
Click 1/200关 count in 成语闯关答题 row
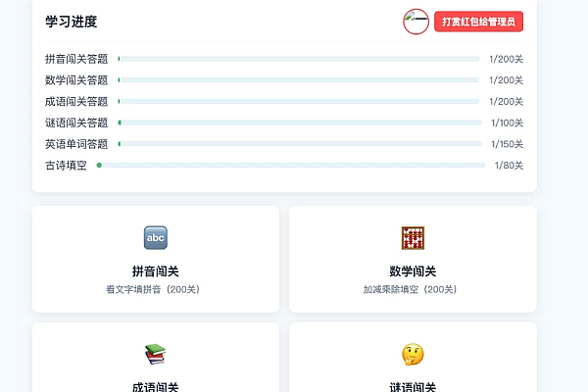[507, 101]
